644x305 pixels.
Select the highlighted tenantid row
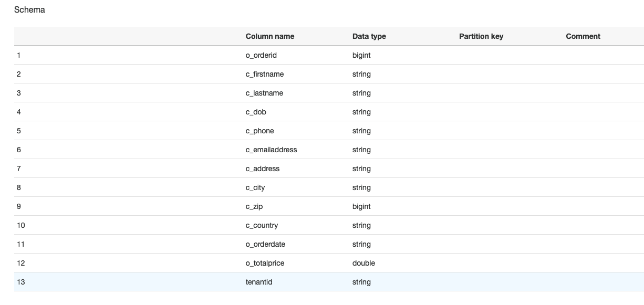point(329,282)
